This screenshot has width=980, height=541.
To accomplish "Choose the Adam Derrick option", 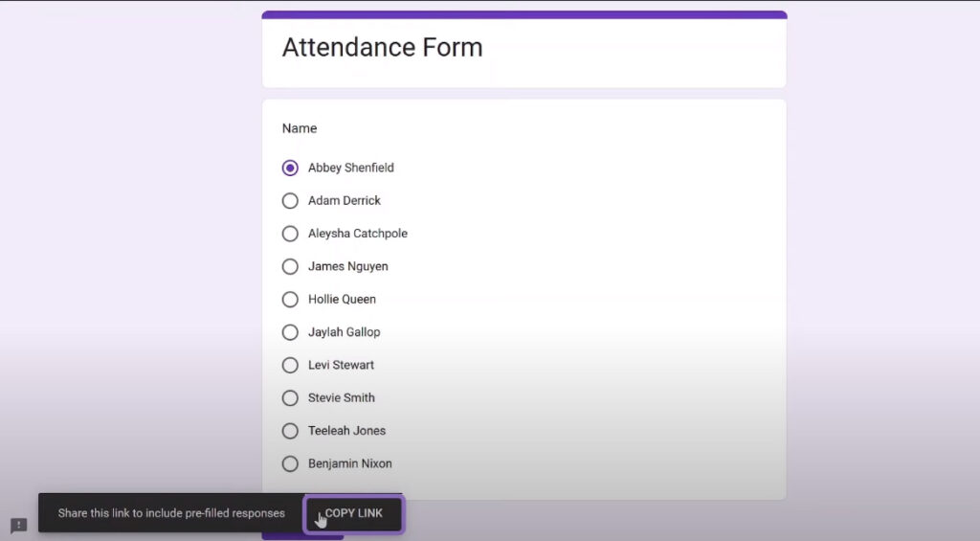I will 290,201.
